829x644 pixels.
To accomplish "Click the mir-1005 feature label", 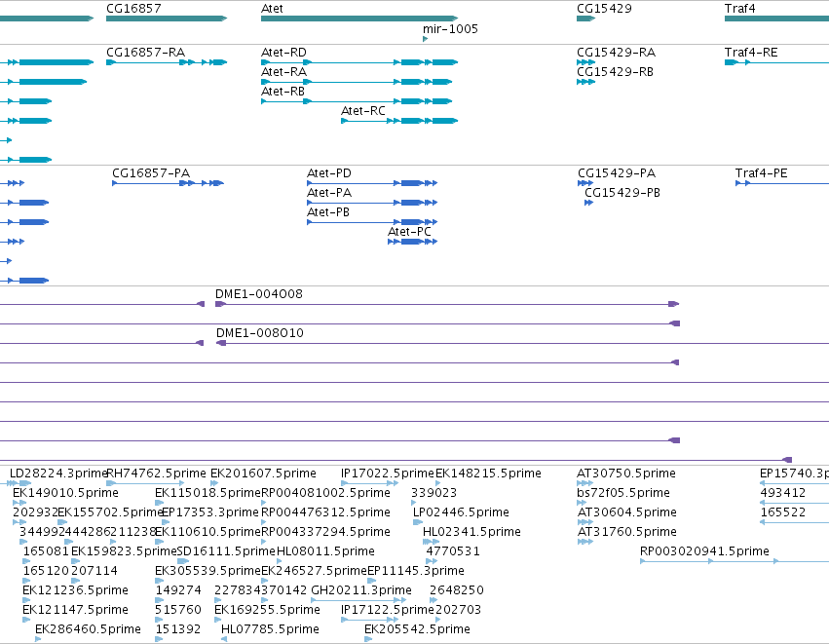I will pyautogui.click(x=450, y=28).
